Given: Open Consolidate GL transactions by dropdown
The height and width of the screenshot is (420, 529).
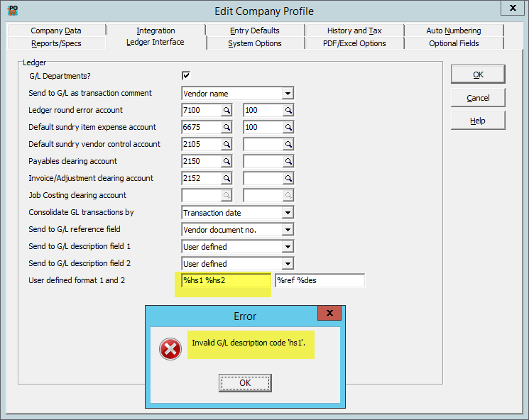Looking at the screenshot, I should click(x=288, y=213).
